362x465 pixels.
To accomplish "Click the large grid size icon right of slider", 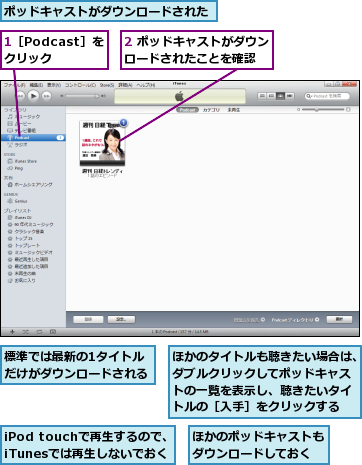I will (348, 109).
